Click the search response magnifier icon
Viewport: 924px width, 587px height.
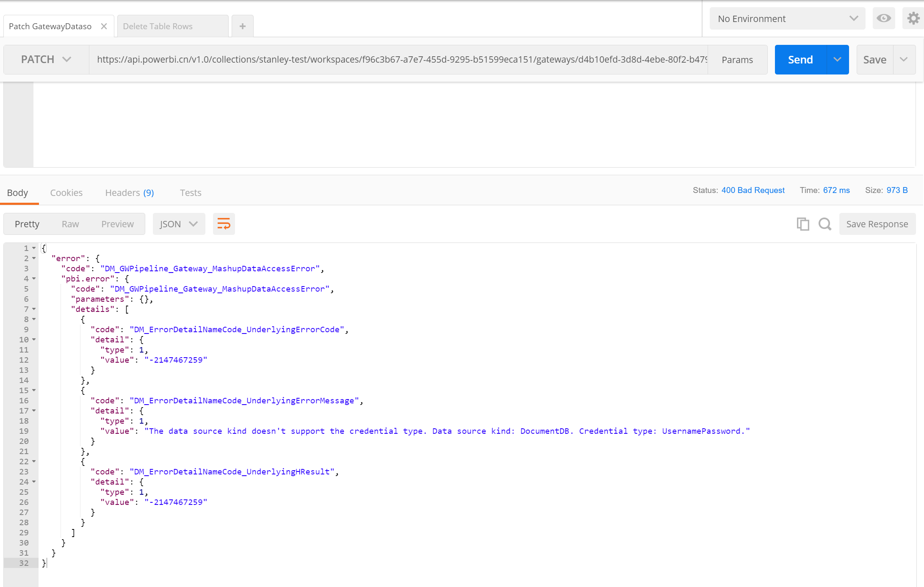pyautogui.click(x=824, y=224)
